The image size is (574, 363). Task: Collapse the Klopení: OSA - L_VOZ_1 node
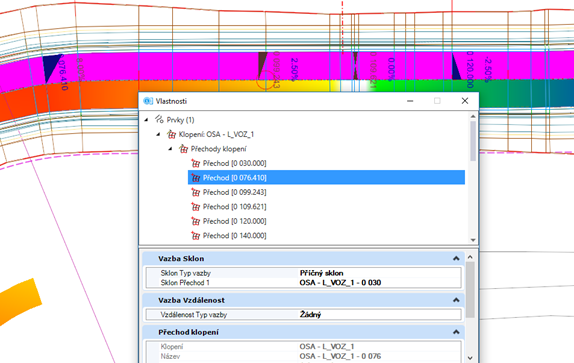tap(158, 134)
